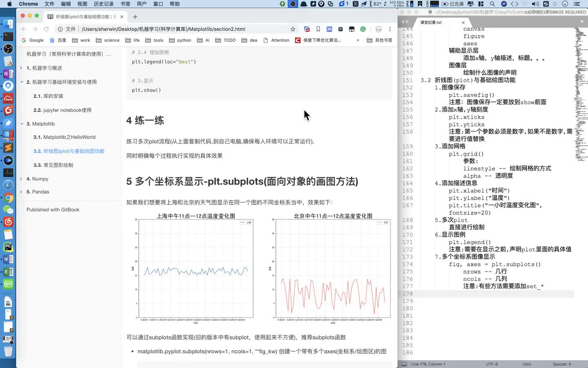Image resolution: width=588 pixels, height=368 pixels.
Task: Open OBS from the Dock
Action: point(8,49)
